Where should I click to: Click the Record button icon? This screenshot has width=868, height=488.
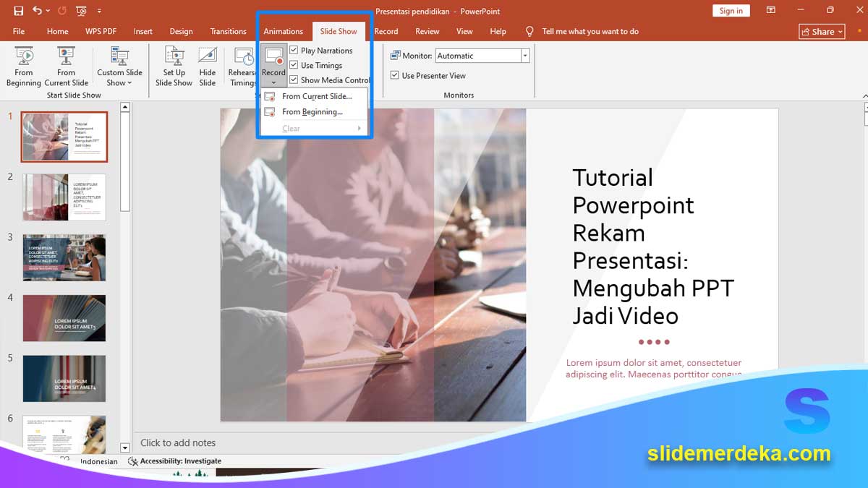click(274, 57)
